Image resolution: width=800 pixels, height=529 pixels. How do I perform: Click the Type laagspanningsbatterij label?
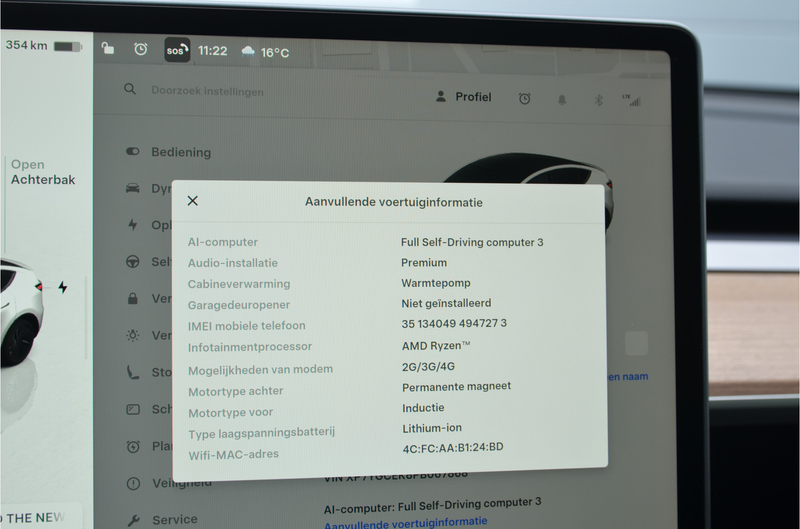tap(261, 433)
